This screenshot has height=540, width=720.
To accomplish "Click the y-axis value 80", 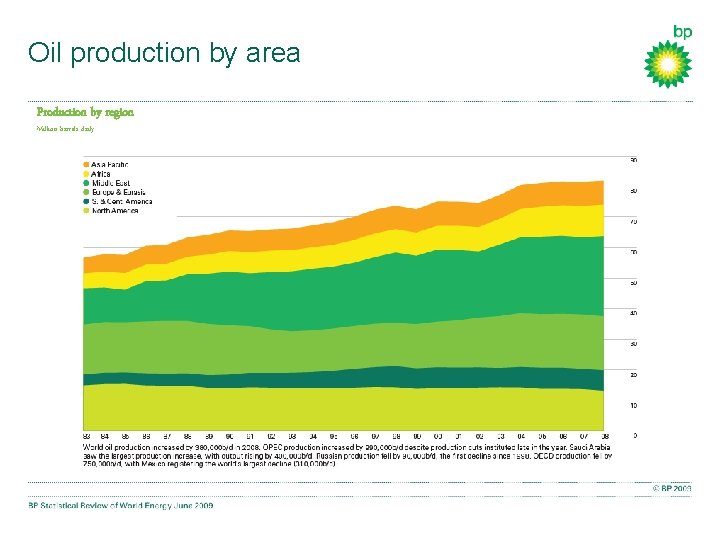I will [x=634, y=191].
